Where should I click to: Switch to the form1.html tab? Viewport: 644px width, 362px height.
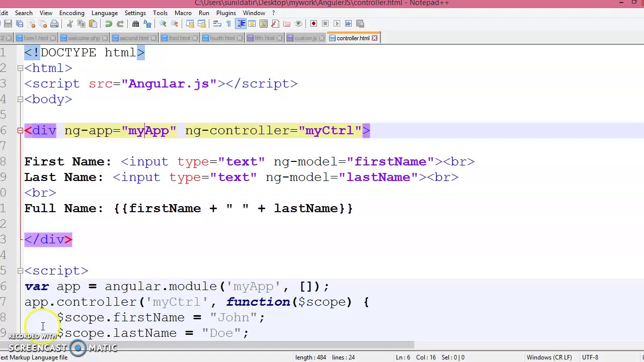pyautogui.click(x=36, y=38)
